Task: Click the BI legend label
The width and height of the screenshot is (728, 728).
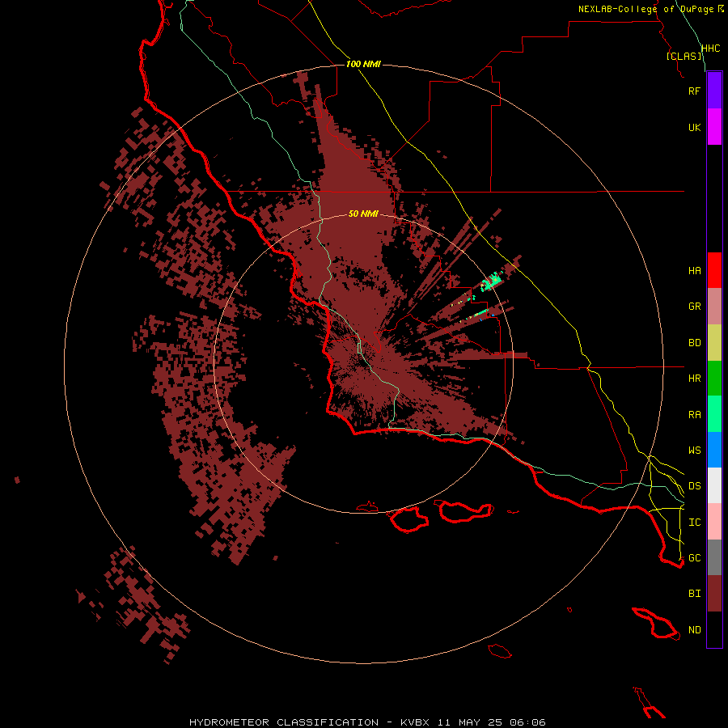Action: pos(694,594)
